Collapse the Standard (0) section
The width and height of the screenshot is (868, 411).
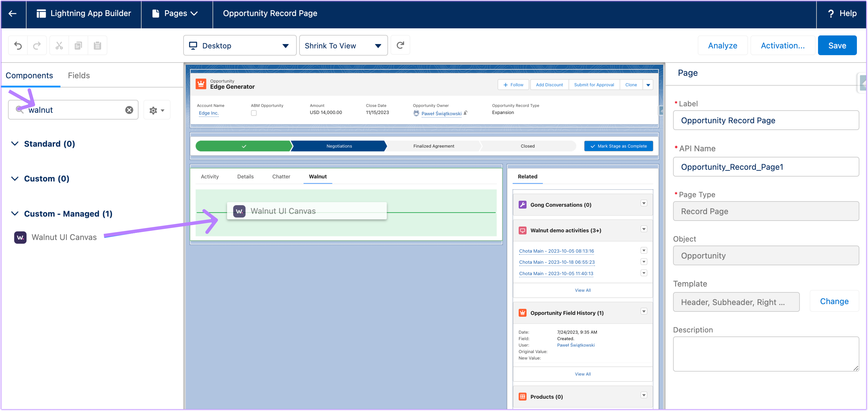click(x=15, y=144)
